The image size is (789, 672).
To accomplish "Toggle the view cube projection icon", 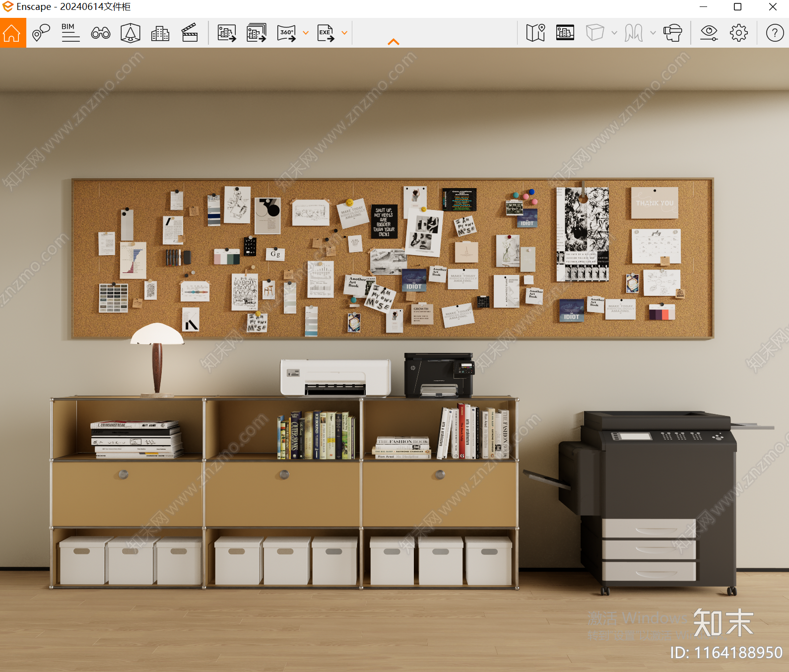I will coord(595,33).
